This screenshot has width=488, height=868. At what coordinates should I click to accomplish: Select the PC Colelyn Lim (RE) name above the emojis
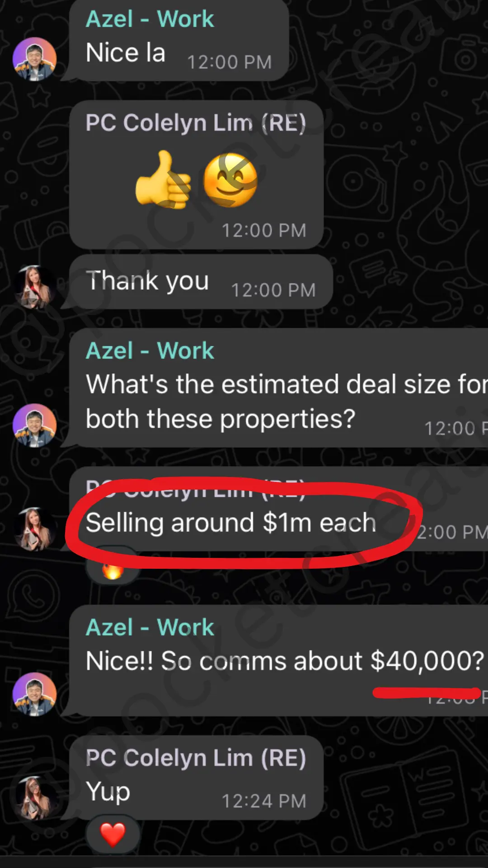(x=196, y=123)
